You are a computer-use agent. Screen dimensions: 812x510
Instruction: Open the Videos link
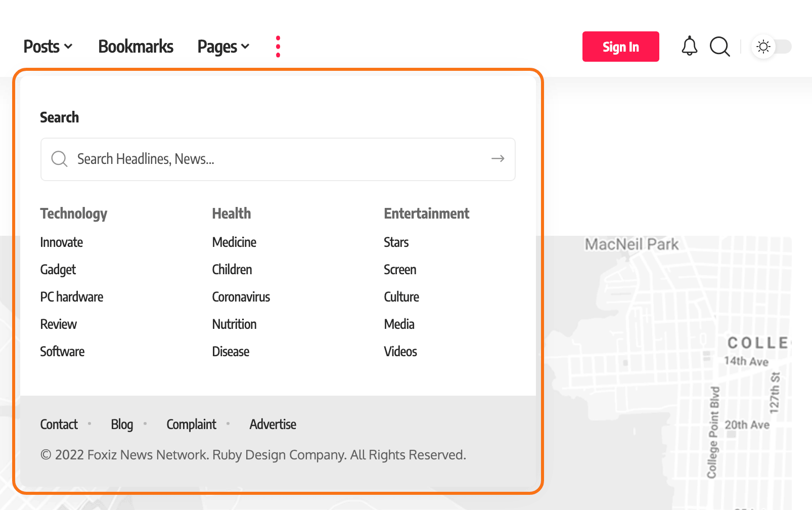400,352
